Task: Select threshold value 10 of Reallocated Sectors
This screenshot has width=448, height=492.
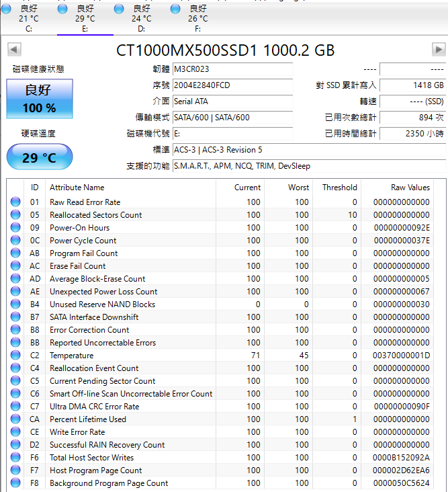Action: coord(353,215)
